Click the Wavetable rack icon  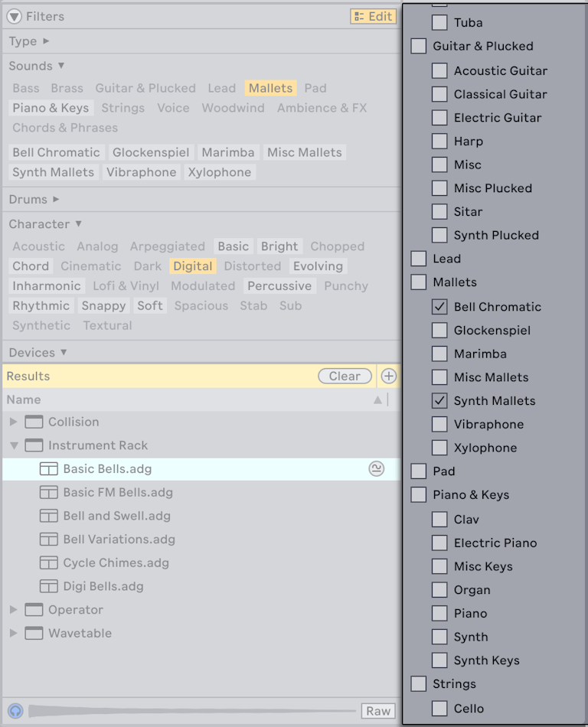(x=34, y=633)
